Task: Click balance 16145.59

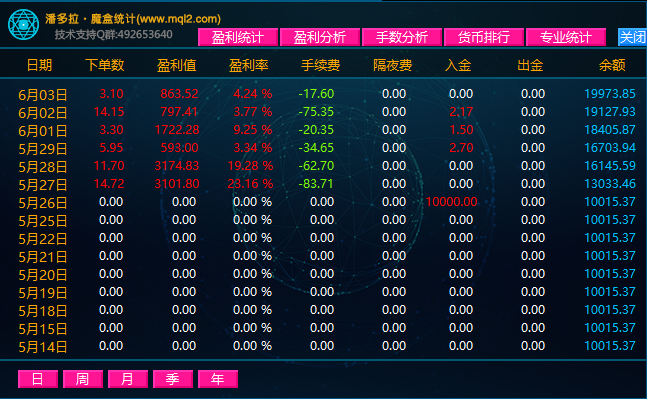Action: coord(610,166)
